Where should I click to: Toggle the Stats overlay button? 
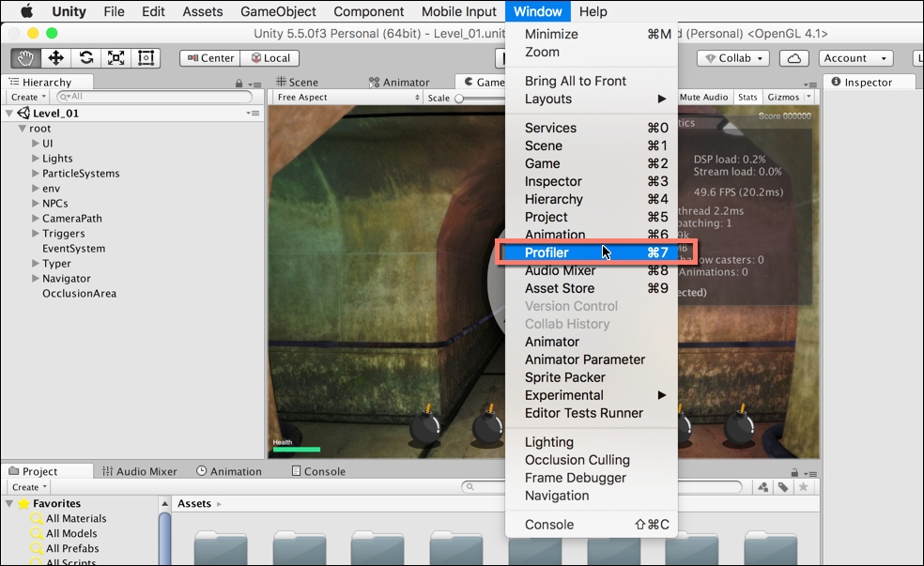pos(747,98)
